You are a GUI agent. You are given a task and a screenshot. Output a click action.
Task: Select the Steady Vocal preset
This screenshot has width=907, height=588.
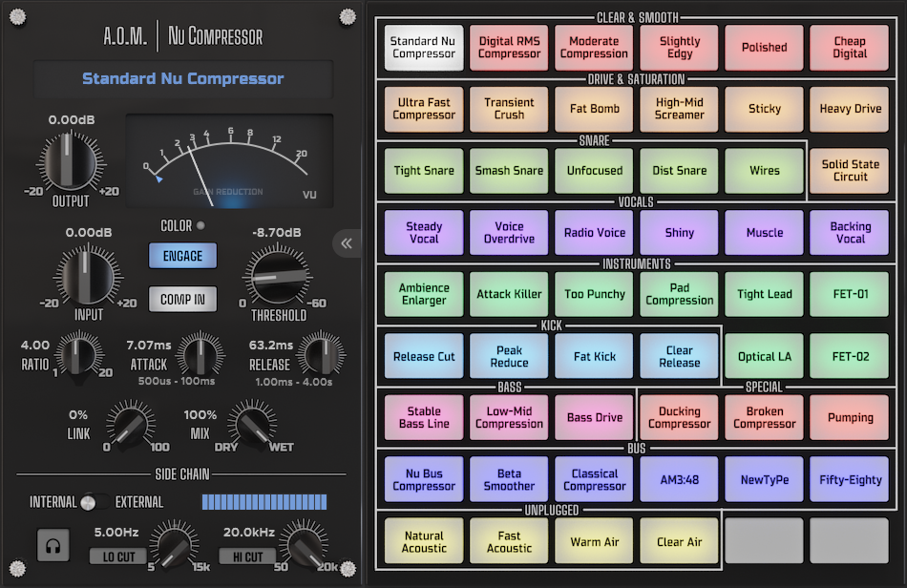coord(424,232)
